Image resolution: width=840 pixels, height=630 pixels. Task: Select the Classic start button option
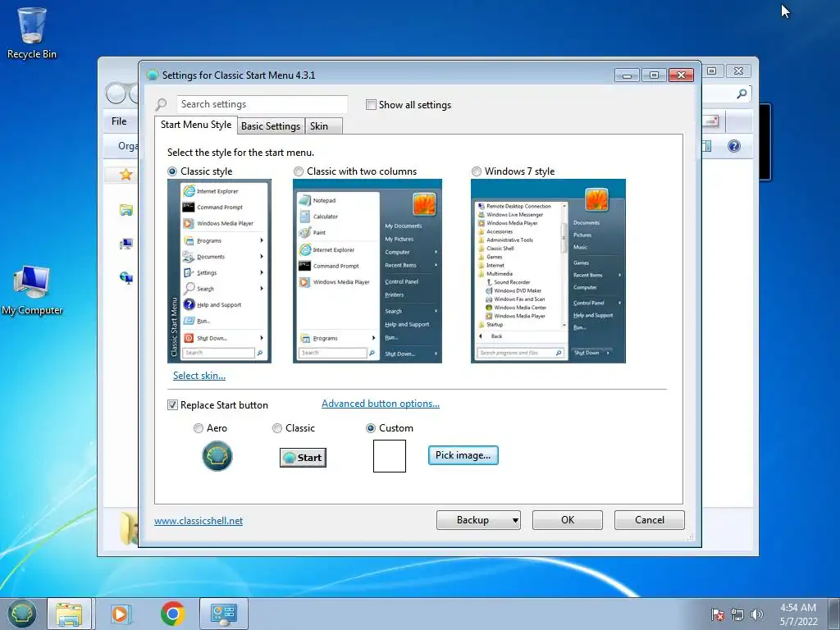(277, 428)
